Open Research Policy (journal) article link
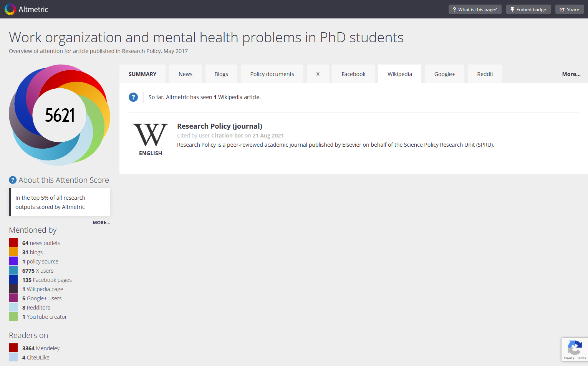This screenshot has width=588, height=366. coord(220,126)
